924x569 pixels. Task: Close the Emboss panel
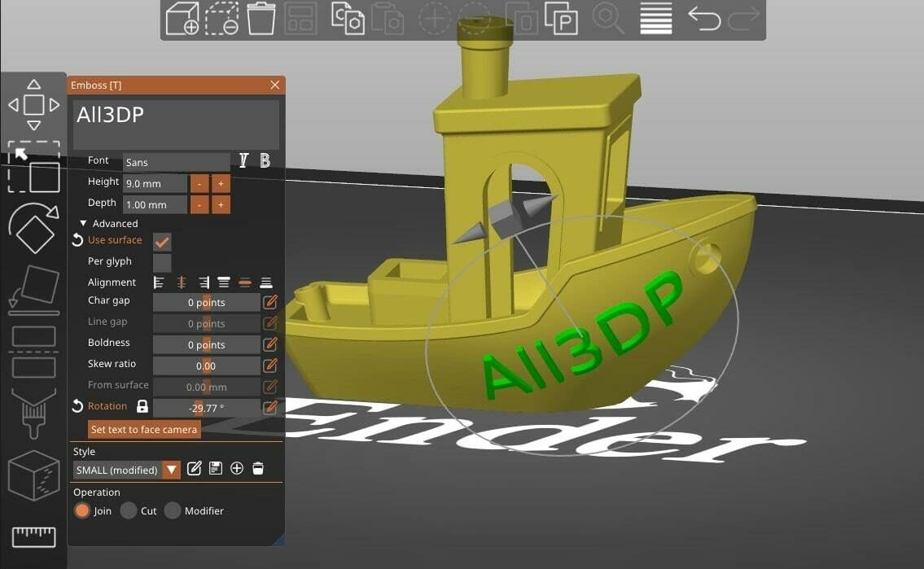pyautogui.click(x=274, y=85)
